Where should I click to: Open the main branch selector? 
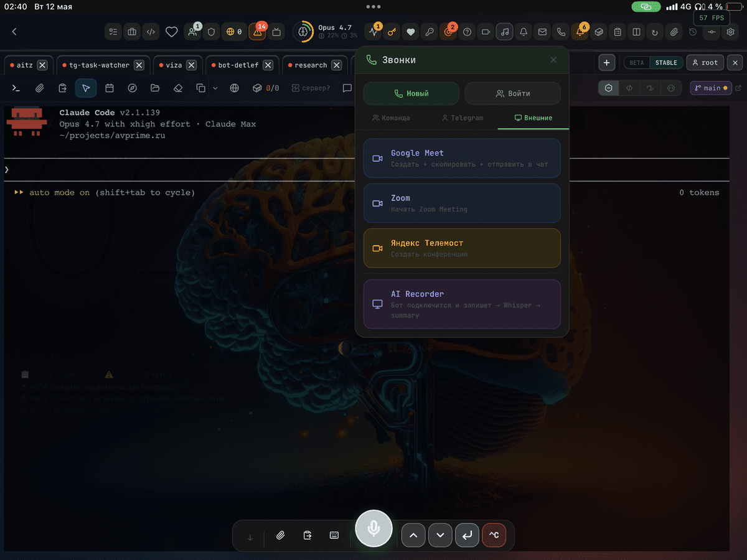(x=712, y=88)
